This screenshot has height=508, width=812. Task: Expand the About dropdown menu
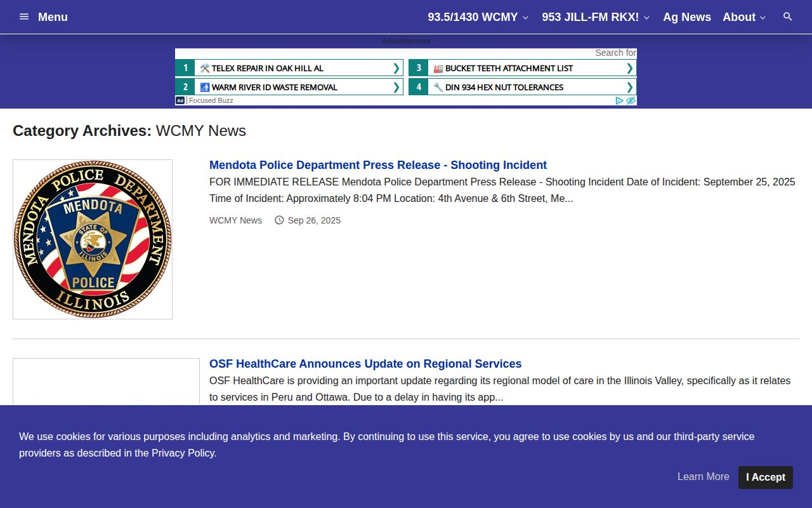[x=744, y=17]
